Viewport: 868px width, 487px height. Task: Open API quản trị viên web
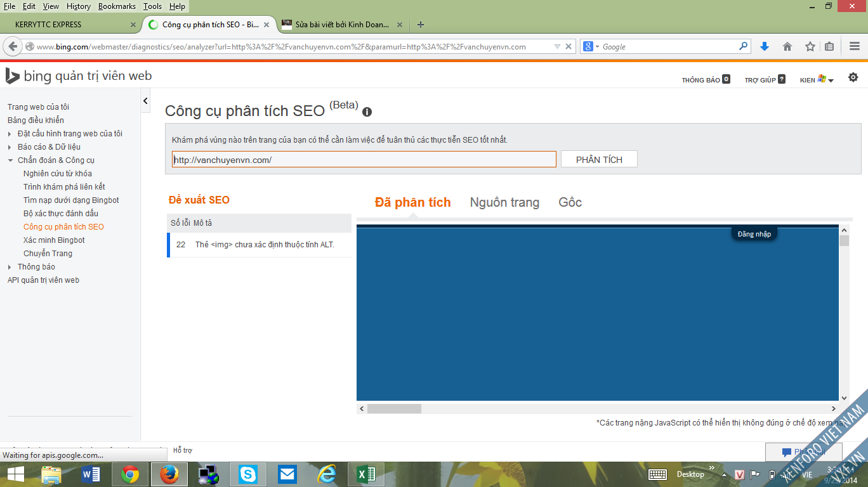(43, 280)
